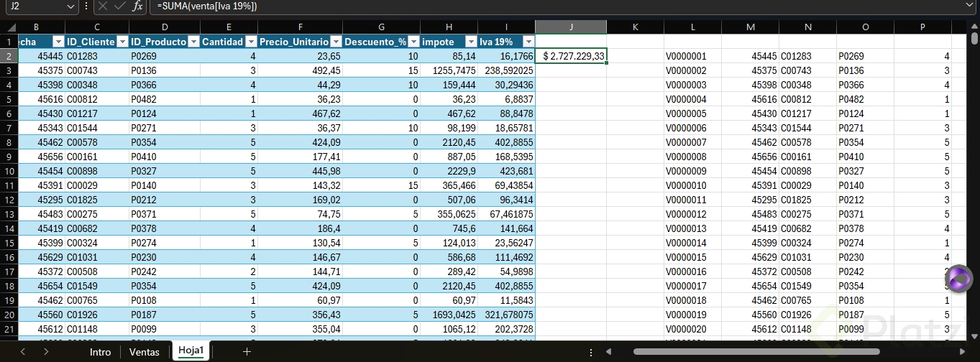The image size is (980, 362).
Task: Click cell containing C01283 in ID_Cliente column
Action: coord(97,56)
